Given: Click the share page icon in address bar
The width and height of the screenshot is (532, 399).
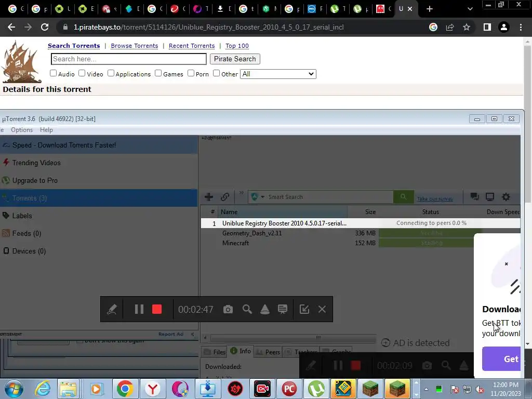Looking at the screenshot, I should click(x=450, y=27).
